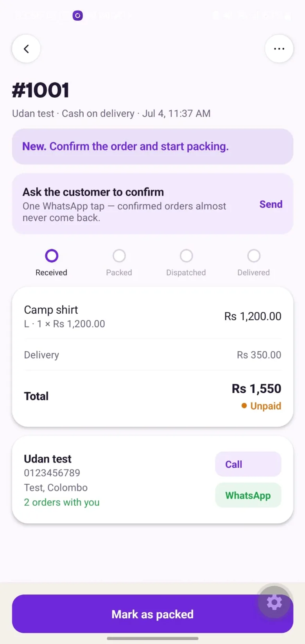The height and width of the screenshot is (644, 305).
Task: Tap the New order status banner
Action: coord(152,146)
